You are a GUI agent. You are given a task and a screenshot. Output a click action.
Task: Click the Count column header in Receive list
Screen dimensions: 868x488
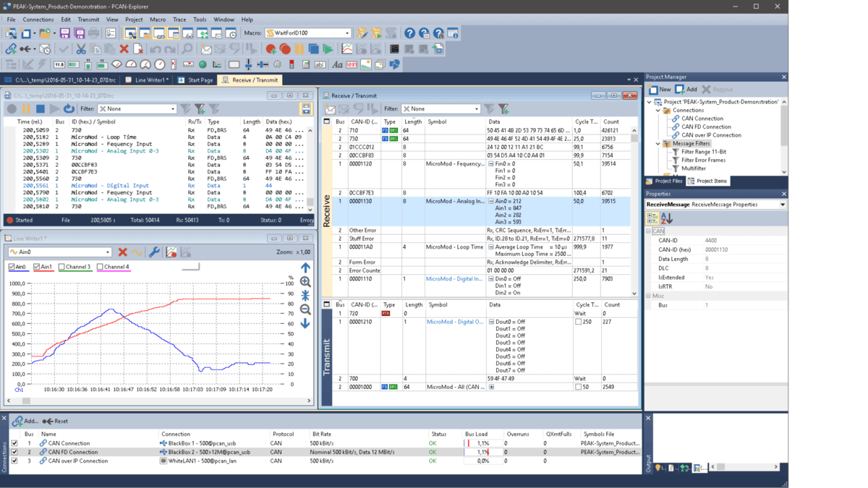coord(612,121)
